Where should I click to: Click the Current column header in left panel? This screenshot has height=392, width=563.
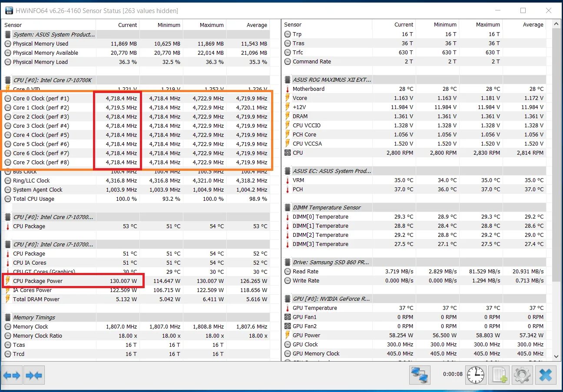pos(118,25)
